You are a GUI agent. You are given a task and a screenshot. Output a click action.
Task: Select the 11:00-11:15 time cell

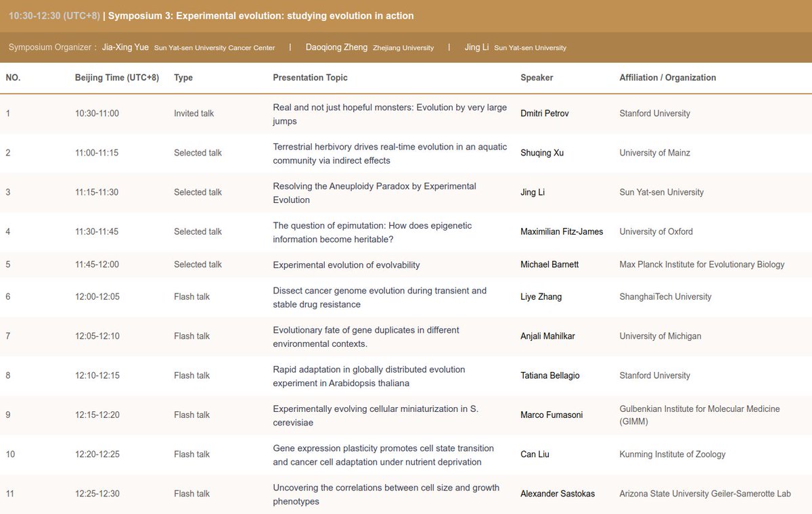pos(97,153)
